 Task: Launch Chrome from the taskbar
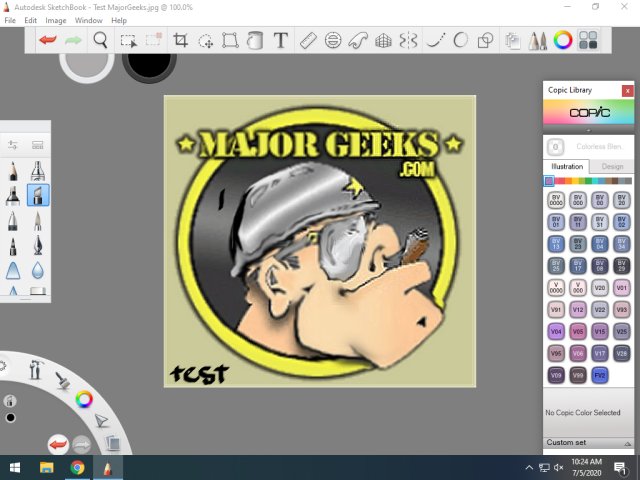click(x=77, y=468)
